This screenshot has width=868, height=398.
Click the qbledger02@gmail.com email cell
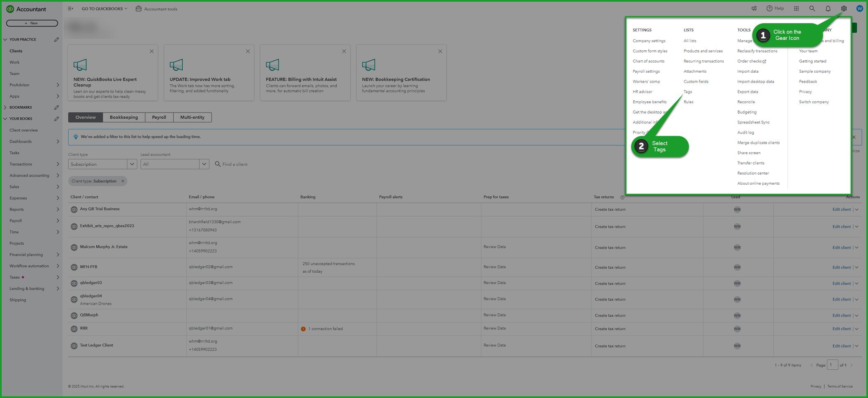coord(210,267)
